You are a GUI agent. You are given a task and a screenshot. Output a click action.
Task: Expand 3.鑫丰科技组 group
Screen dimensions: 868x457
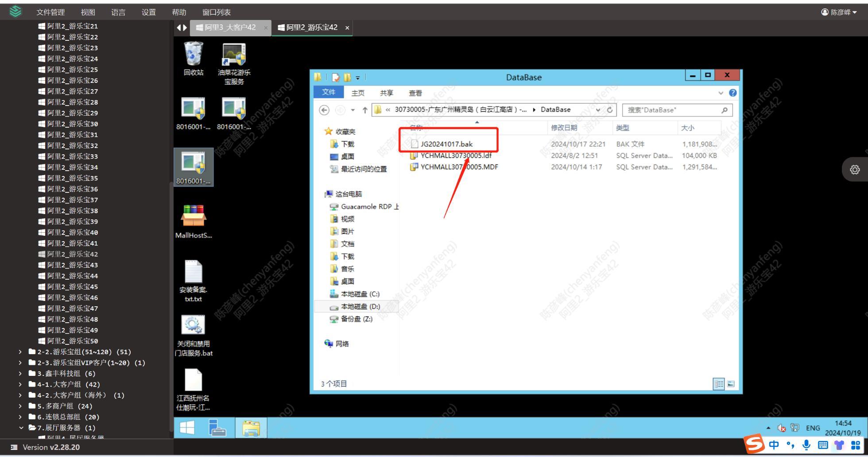[x=20, y=374]
